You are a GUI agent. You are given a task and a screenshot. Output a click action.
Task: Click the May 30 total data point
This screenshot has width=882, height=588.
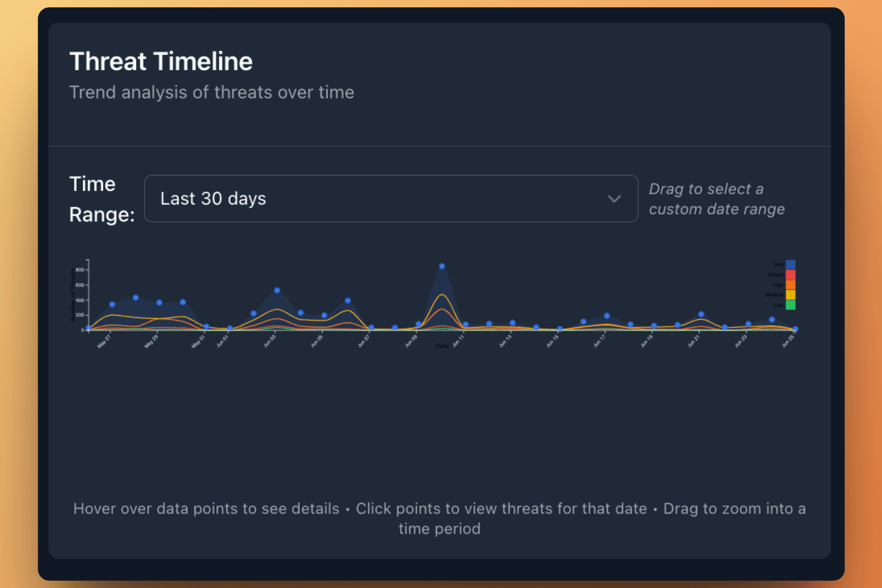click(x=183, y=302)
